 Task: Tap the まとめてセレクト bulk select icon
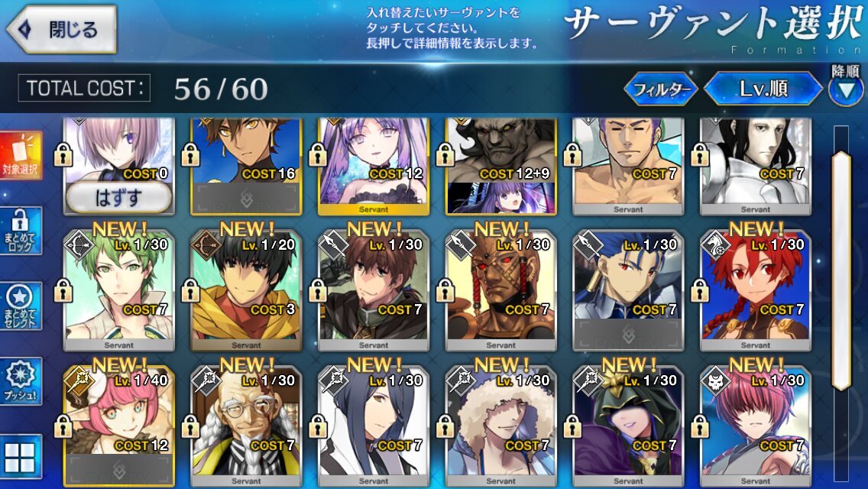coord(21,306)
